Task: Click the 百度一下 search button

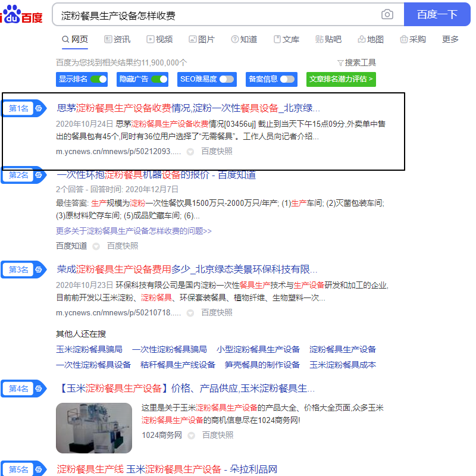Action: [437, 14]
